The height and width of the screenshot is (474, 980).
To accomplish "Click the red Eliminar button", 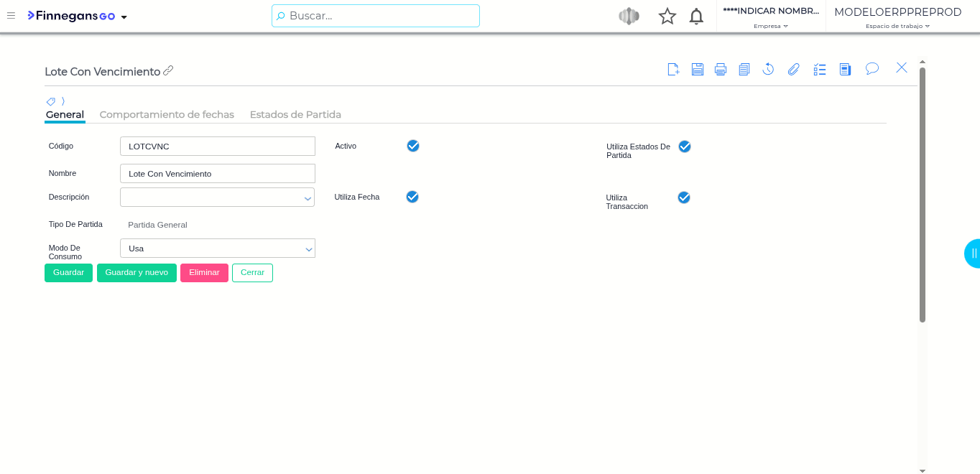I will pos(204,273).
